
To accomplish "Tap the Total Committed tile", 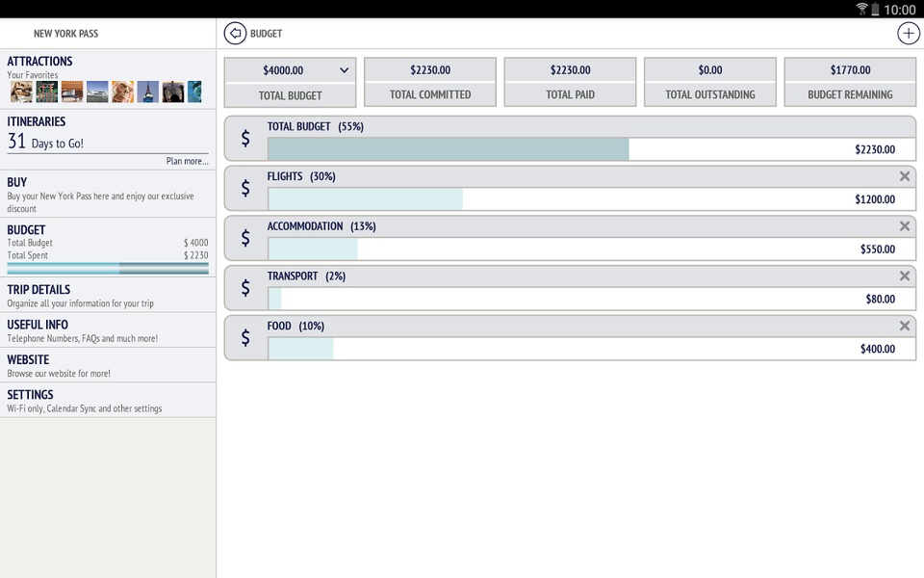I will click(430, 82).
